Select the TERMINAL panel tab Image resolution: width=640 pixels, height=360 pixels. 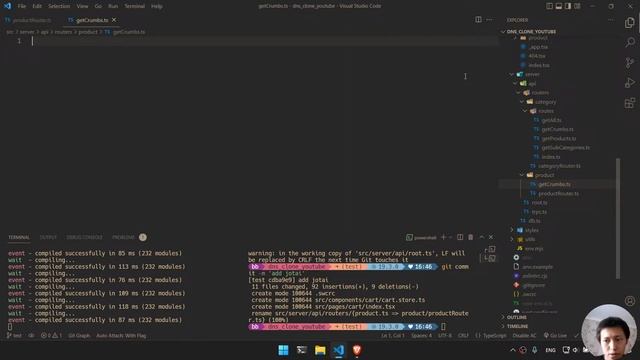click(19, 237)
